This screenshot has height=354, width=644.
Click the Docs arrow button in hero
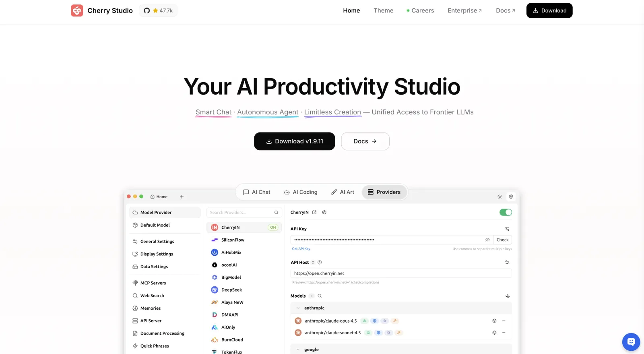tap(365, 141)
